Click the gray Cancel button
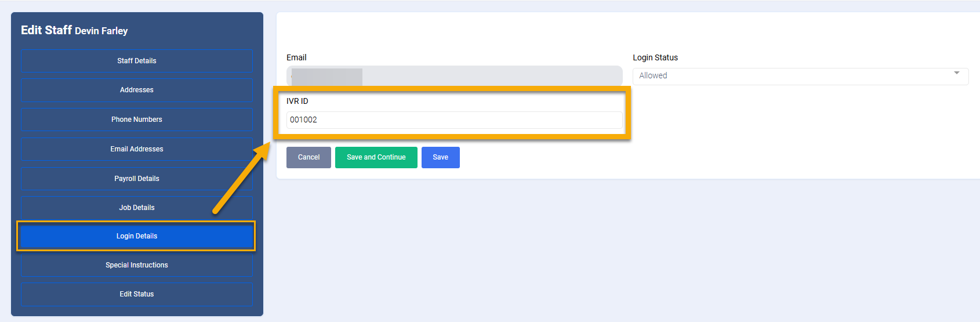 pyautogui.click(x=308, y=157)
